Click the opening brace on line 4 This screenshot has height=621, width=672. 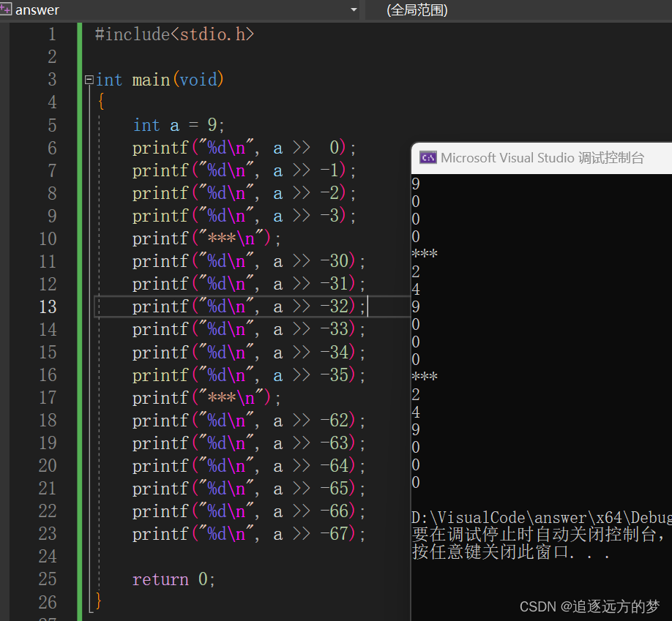[101, 102]
